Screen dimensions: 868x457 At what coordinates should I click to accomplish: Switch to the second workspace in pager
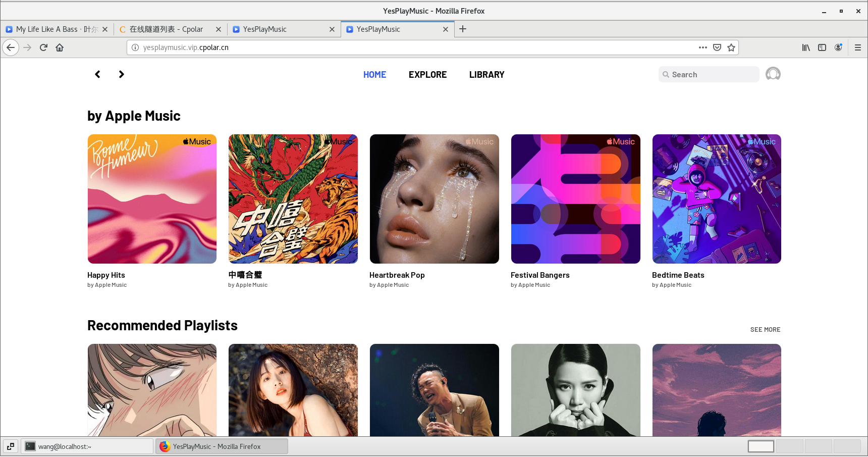click(x=789, y=446)
